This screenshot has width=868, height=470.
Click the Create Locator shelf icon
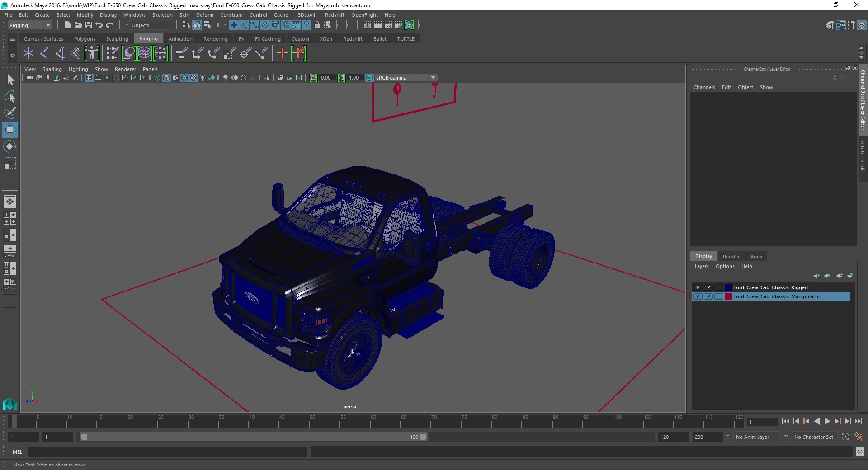28,53
